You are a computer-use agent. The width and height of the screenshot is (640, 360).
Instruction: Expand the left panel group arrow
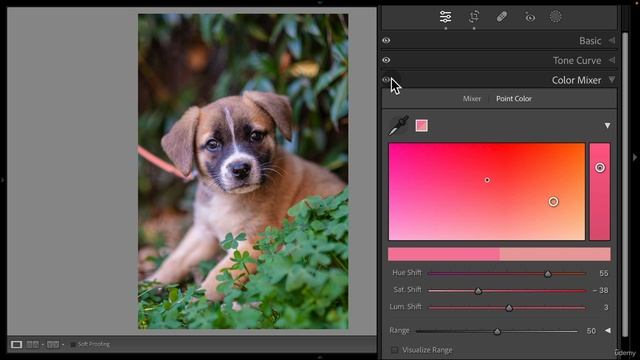[3, 180]
